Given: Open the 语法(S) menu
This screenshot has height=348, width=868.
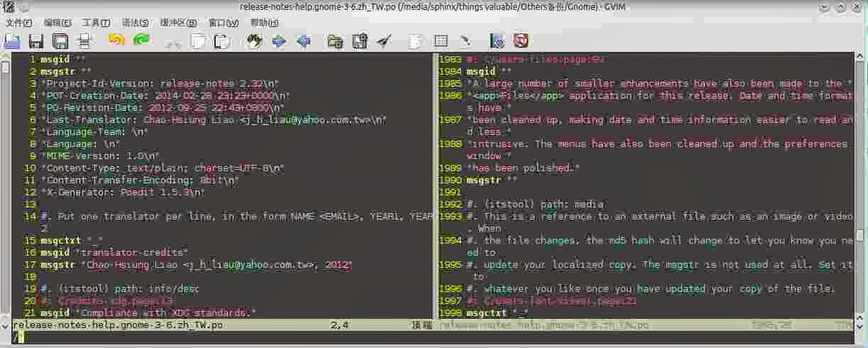Looking at the screenshot, I should 135,23.
